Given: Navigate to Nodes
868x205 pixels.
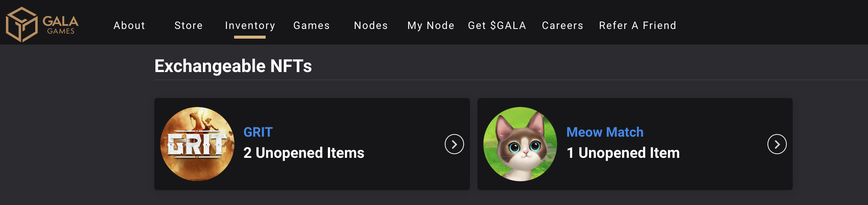Looking at the screenshot, I should (x=371, y=25).
